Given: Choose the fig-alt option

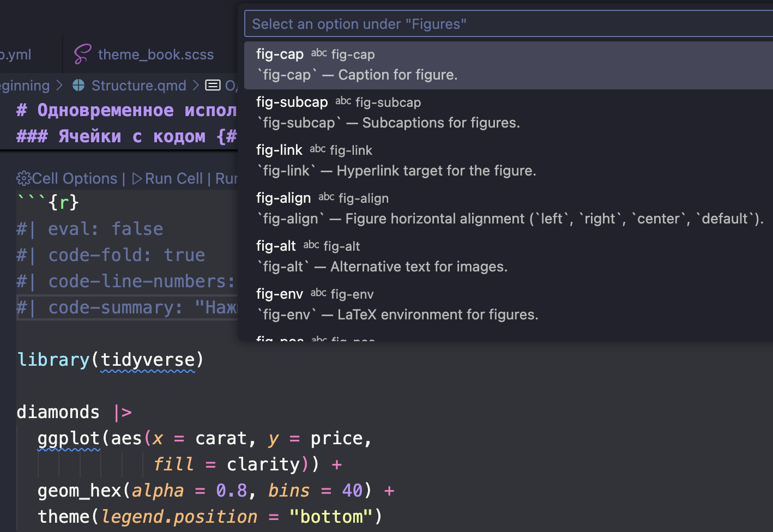Looking at the screenshot, I should pyautogui.click(x=509, y=257).
